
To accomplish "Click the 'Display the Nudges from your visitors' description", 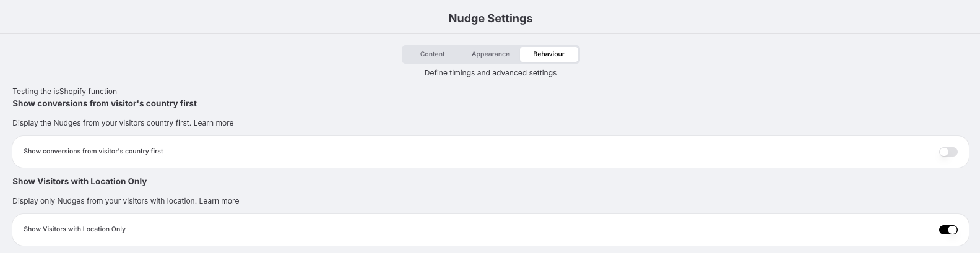I will coord(102,123).
